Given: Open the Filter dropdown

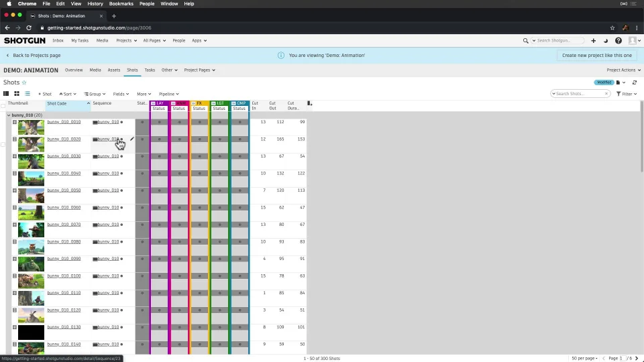Looking at the screenshot, I should (x=627, y=94).
